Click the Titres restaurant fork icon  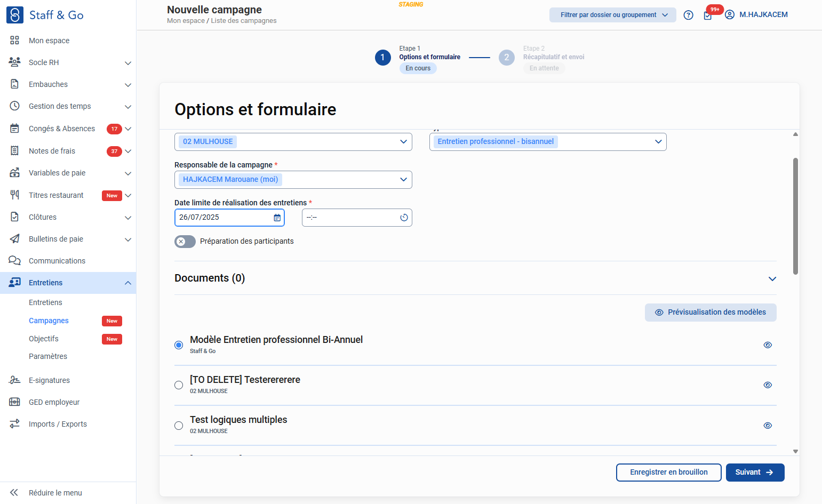[15, 195]
